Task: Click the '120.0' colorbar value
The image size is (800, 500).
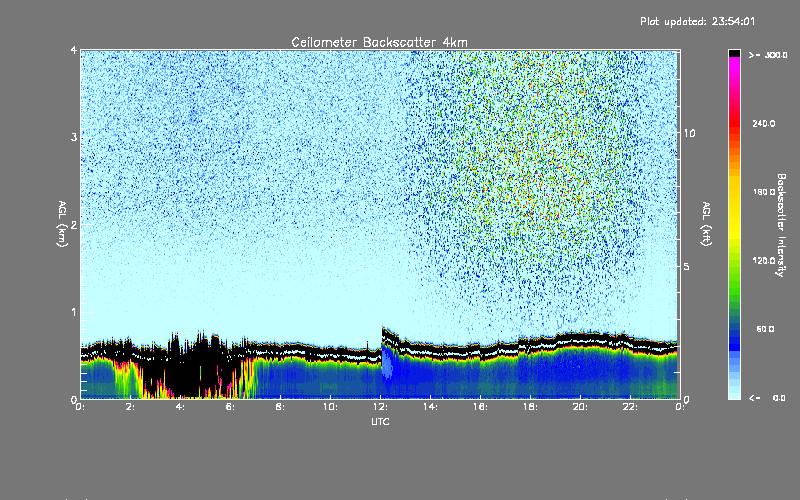Action: [764, 261]
